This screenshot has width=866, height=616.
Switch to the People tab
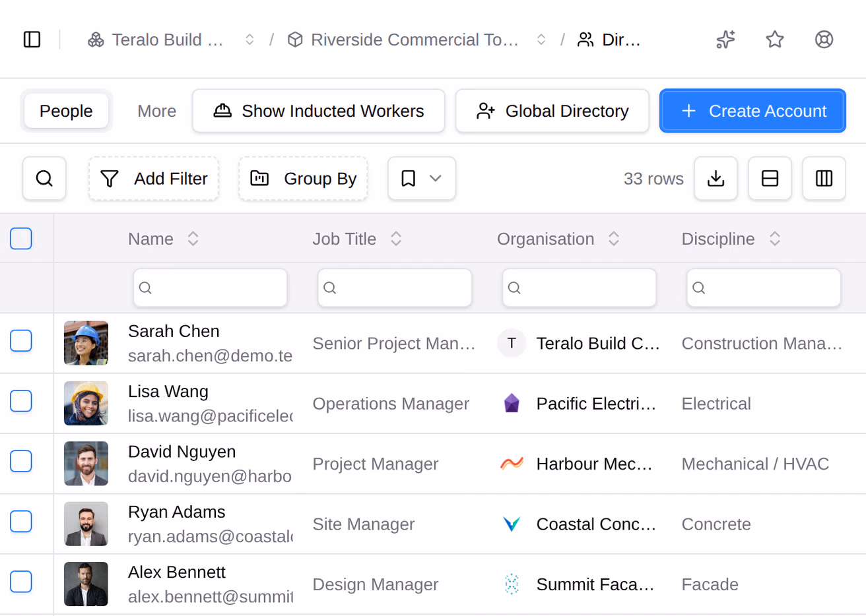point(66,111)
